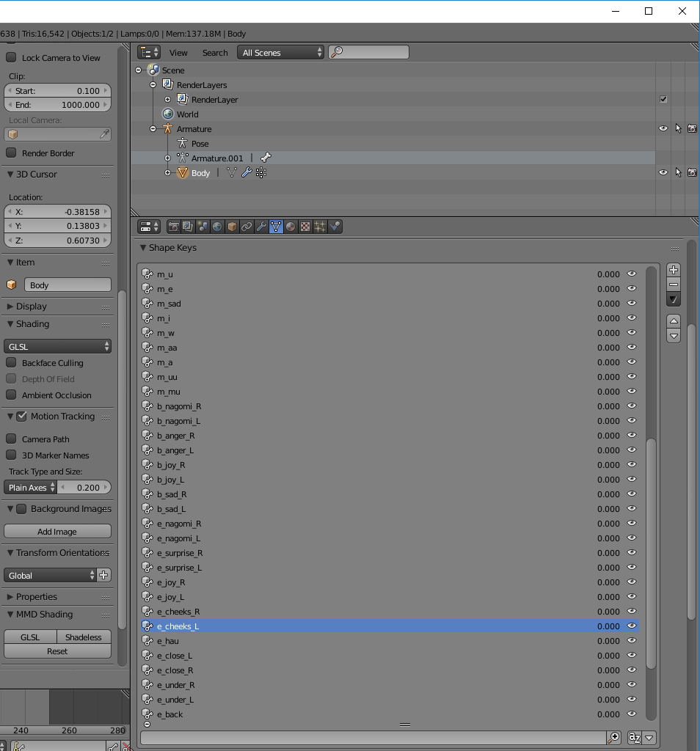Open the Render properties camera tab
Screen dimensions: 700x751
pyautogui.click(x=174, y=227)
